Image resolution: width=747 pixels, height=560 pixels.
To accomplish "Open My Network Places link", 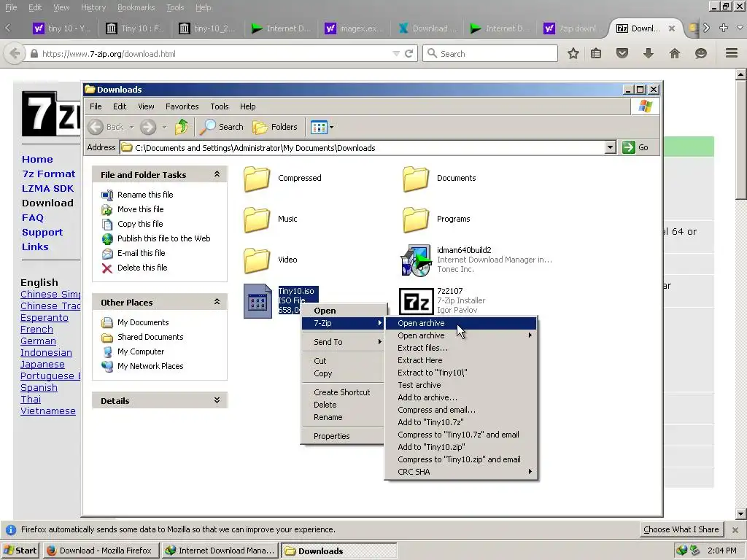I will [150, 366].
